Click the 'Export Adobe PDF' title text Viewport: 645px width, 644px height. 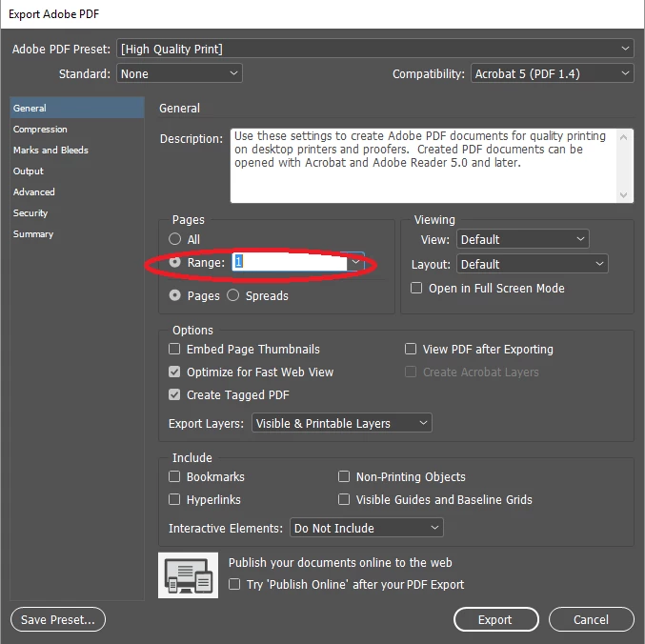[54, 14]
